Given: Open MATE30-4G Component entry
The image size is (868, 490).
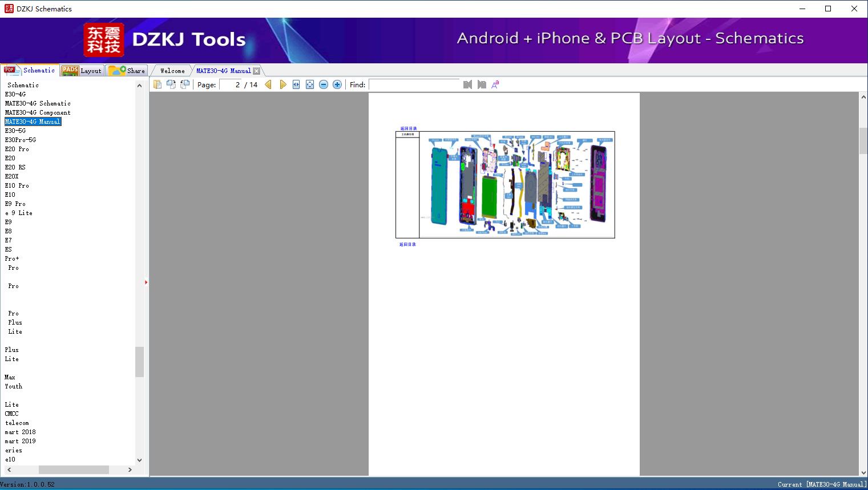Looking at the screenshot, I should pyautogui.click(x=38, y=112).
